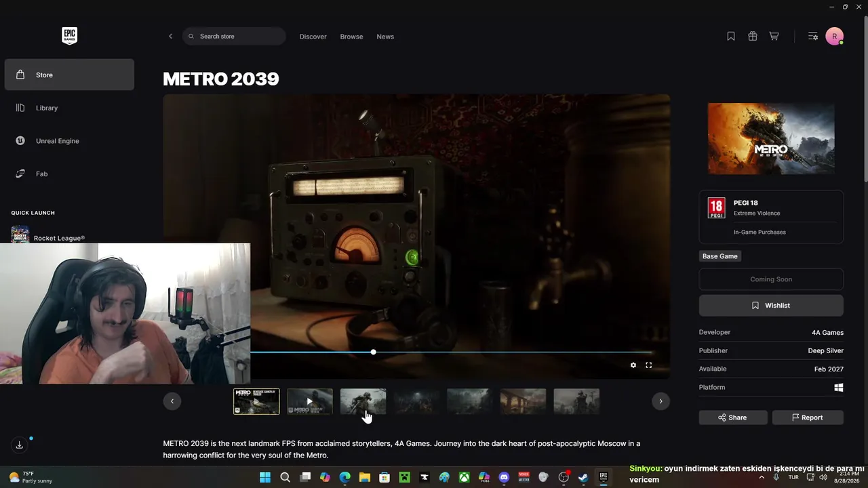
Task: Click the Deep Silver publisher link
Action: pyautogui.click(x=825, y=351)
